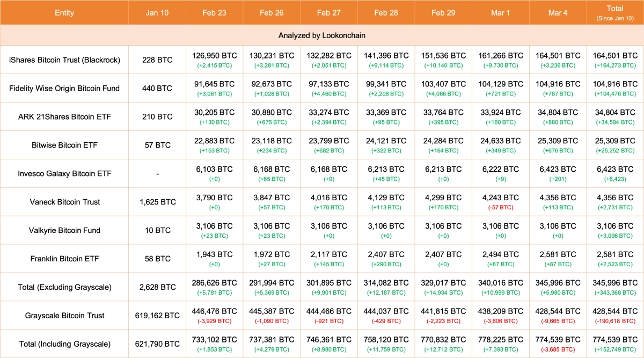Select the Vaneck Bitcoin Trust row label
The image size is (644, 358).
click(x=64, y=202)
